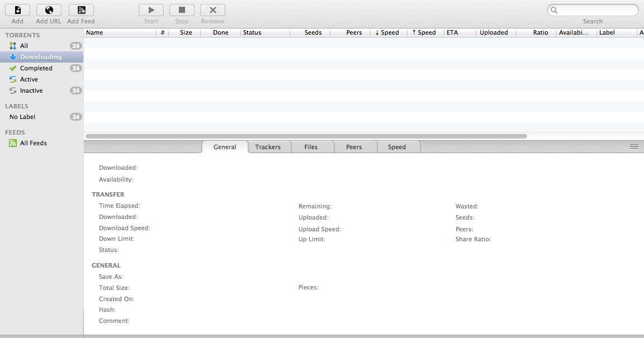Click the Inactive grey icon

coord(13,91)
